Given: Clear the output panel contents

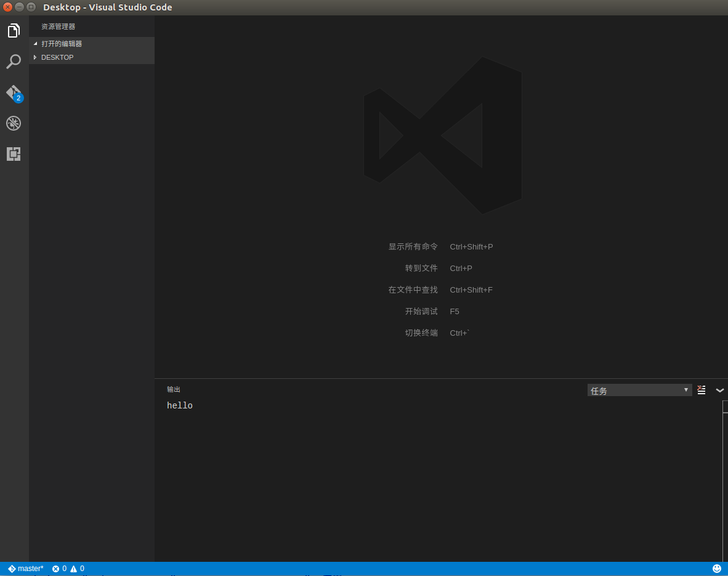Looking at the screenshot, I should click(701, 390).
